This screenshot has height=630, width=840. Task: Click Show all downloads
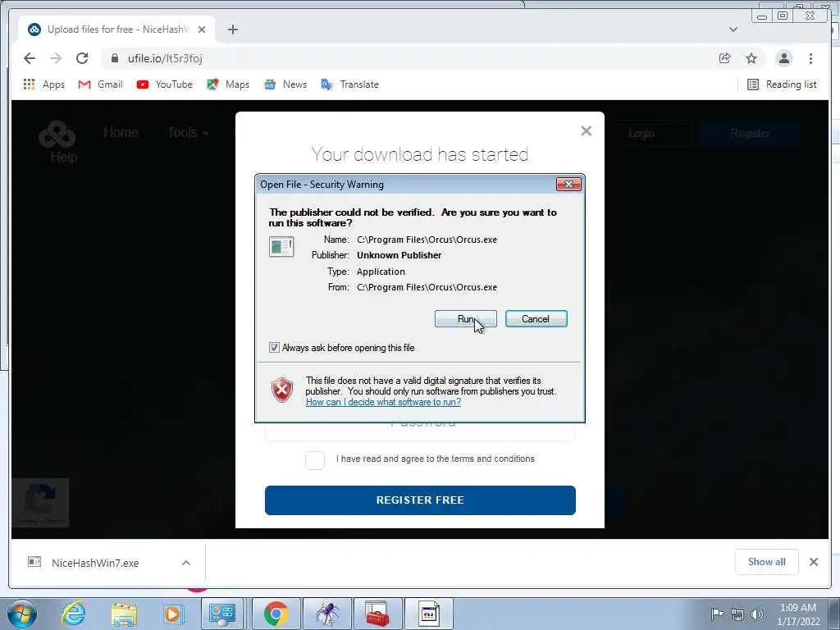tap(767, 562)
